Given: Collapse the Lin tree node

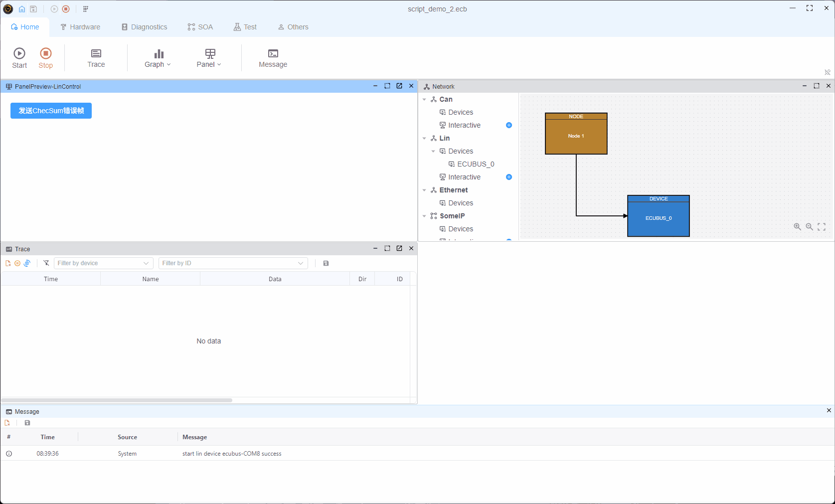Looking at the screenshot, I should coord(424,139).
